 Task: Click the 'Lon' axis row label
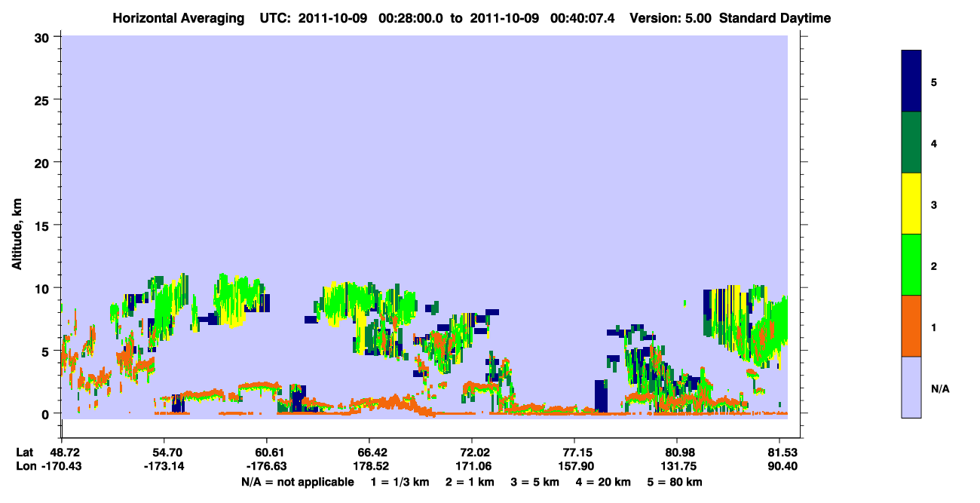click(26, 467)
